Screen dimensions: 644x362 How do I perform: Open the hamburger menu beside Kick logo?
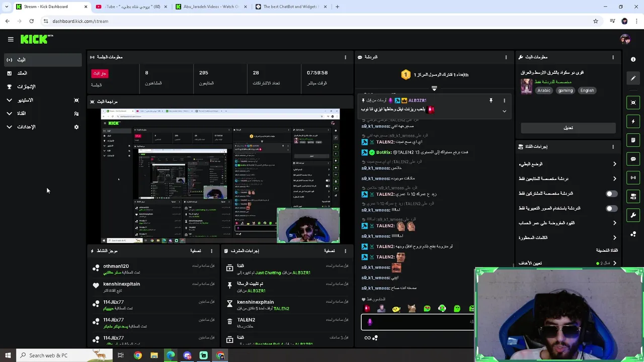point(11,39)
